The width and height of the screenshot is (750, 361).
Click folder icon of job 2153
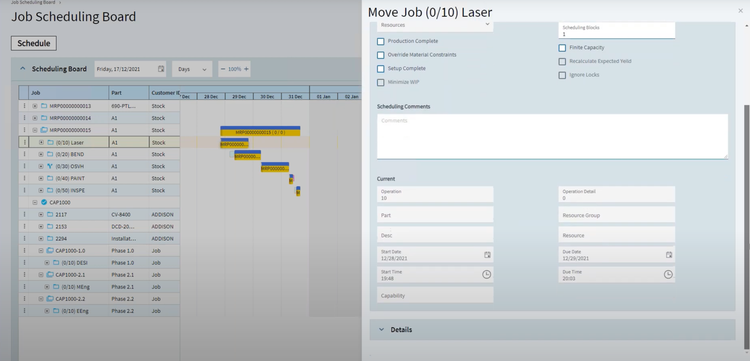click(x=50, y=226)
